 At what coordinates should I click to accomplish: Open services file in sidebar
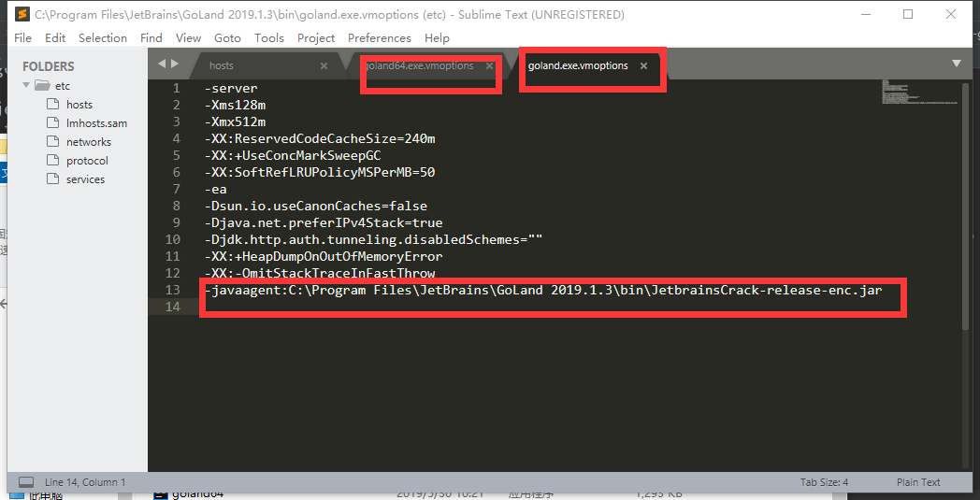point(86,179)
